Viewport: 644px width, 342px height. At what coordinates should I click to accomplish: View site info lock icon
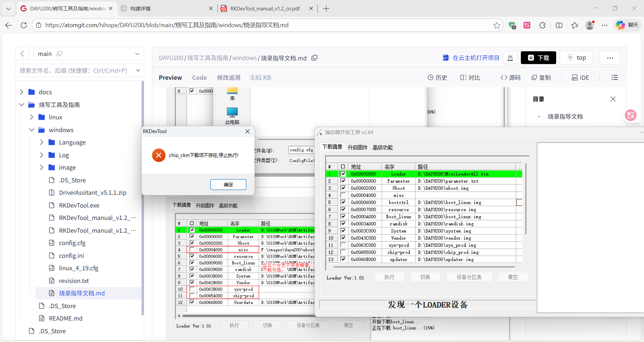pyautogui.click(x=39, y=25)
